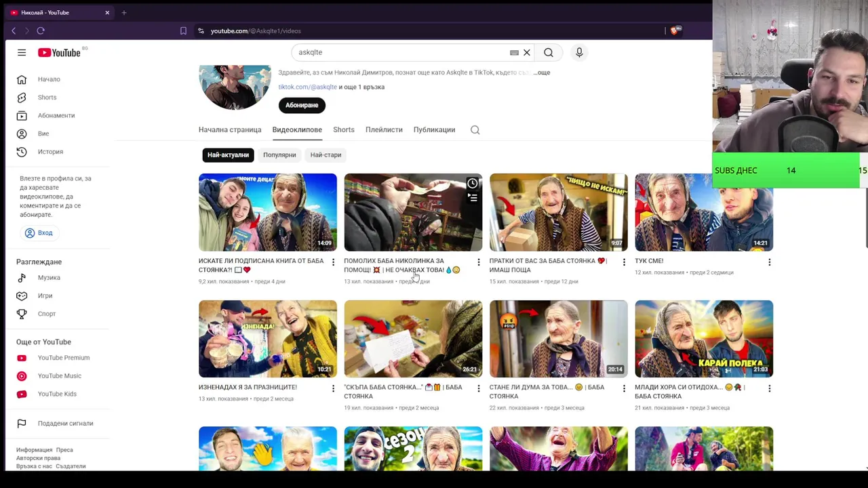Open options menu for ИЗНЕНАДАХ Я ЗА ПРАЗНИЦИТЕ video
868x488 pixels.
333,388
